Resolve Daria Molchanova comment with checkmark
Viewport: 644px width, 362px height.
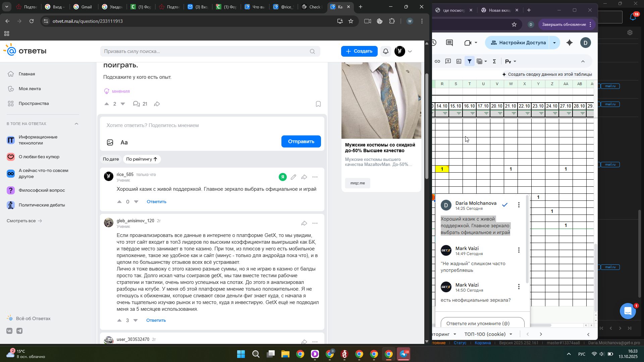[505, 205]
